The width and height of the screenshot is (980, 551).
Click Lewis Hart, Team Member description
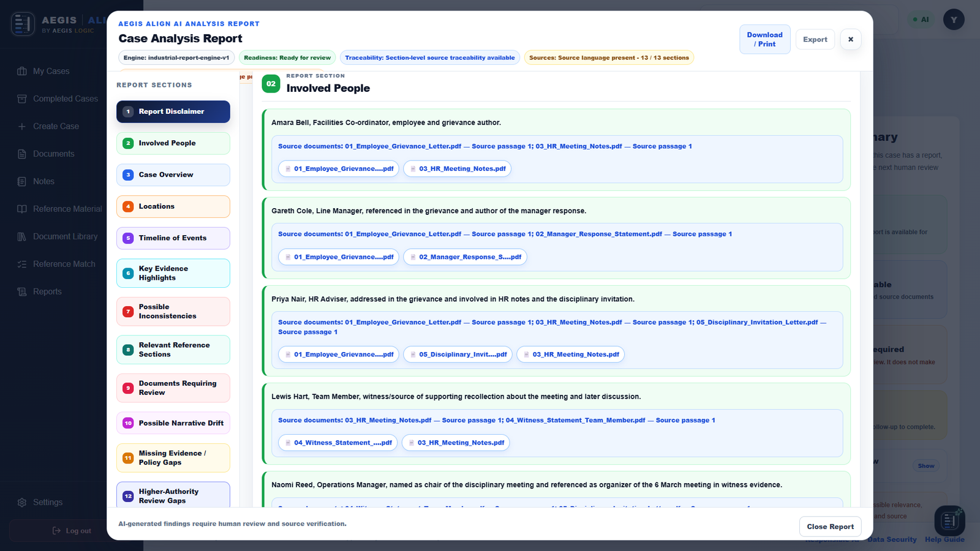tap(456, 397)
